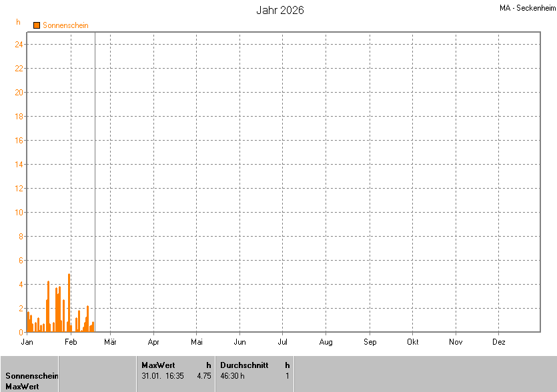Click the 46:30 h average value cell
Image resolution: width=557 pixels, height=392 pixels.
tap(232, 375)
